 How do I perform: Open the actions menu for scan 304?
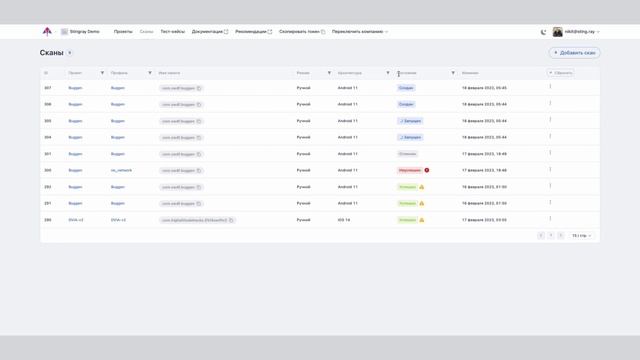click(550, 136)
